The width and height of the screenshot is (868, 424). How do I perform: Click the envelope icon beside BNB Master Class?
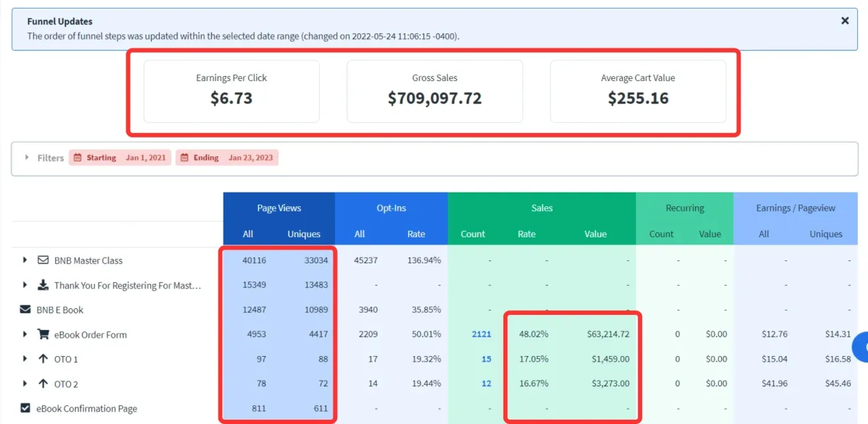click(43, 260)
